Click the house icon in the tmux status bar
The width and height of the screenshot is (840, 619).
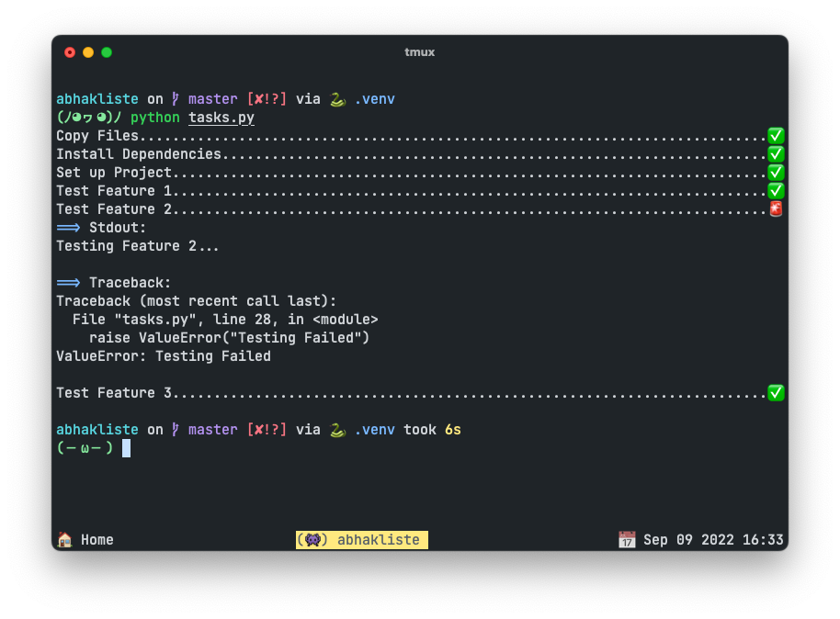(65, 539)
